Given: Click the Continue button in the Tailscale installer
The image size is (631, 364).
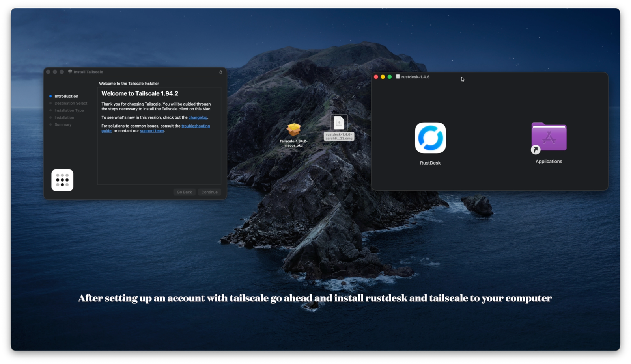Looking at the screenshot, I should [x=209, y=192].
